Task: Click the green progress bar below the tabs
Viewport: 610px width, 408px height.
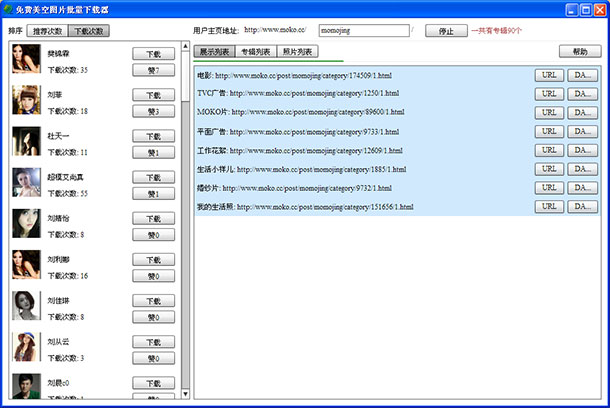Action: [268, 61]
